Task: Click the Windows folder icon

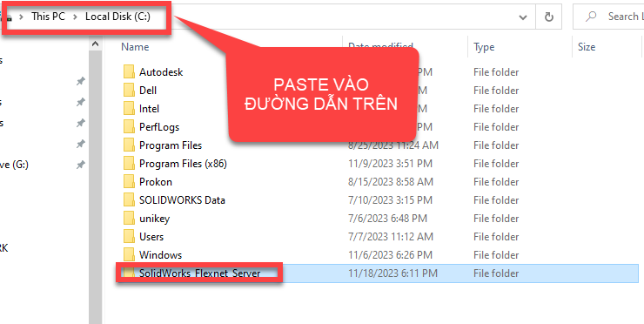Action: 129,255
